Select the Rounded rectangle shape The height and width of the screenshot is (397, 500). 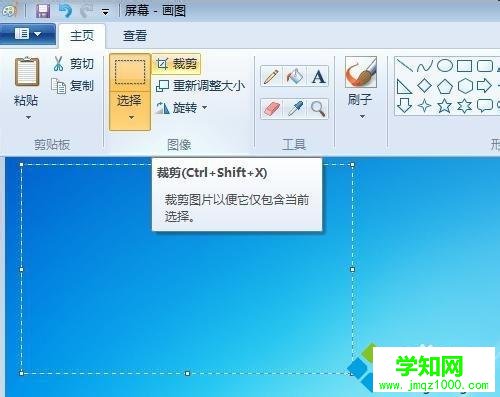click(484, 66)
